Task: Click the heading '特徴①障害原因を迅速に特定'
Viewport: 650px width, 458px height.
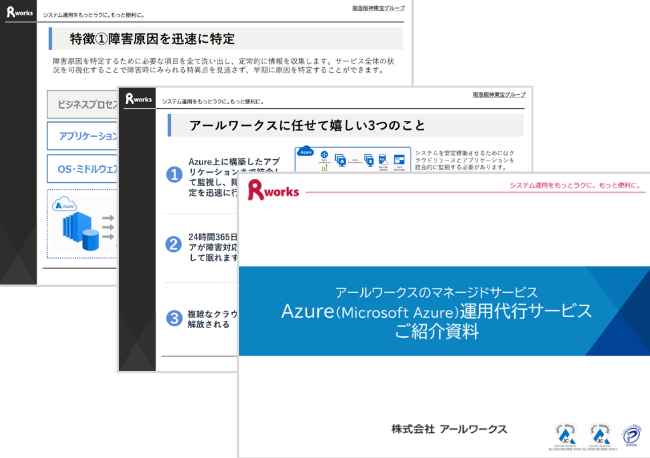Action: pyautogui.click(x=152, y=39)
